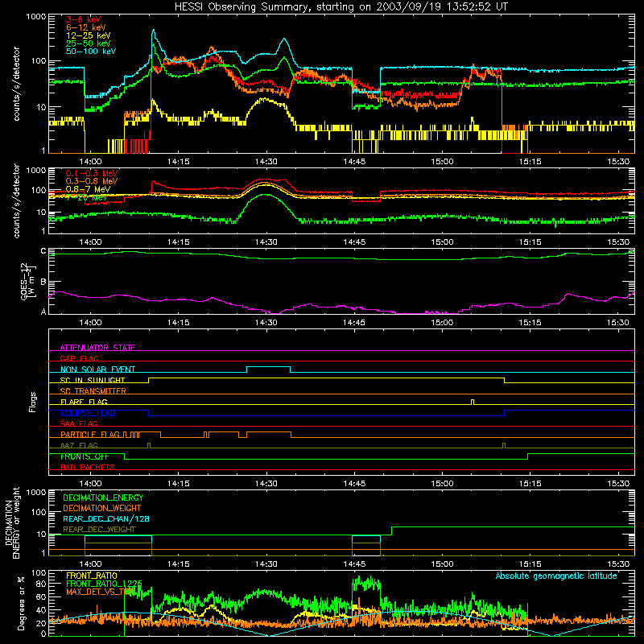Screen dimensions: 644x644
Task: Click the 'BAD_PACKETS' flag label
Action: coord(88,467)
